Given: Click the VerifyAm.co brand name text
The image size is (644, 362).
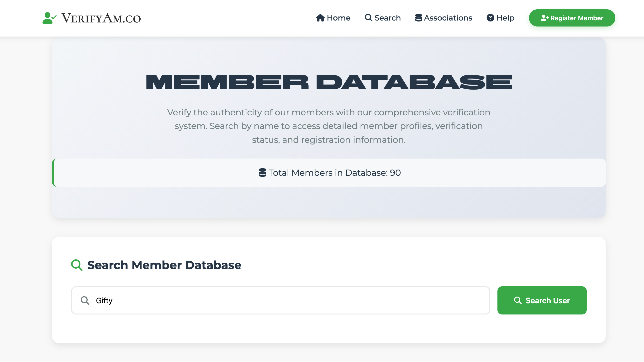Looking at the screenshot, I should point(101,18).
